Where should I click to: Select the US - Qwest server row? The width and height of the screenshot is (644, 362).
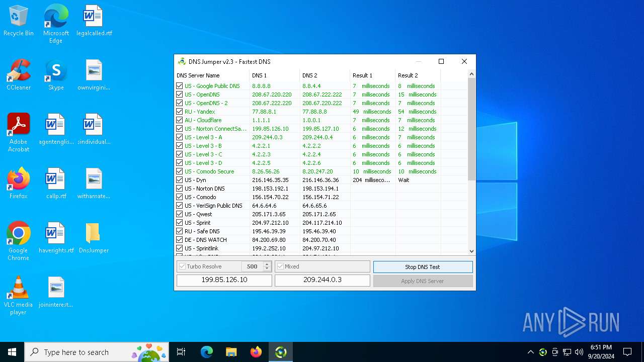click(x=321, y=214)
